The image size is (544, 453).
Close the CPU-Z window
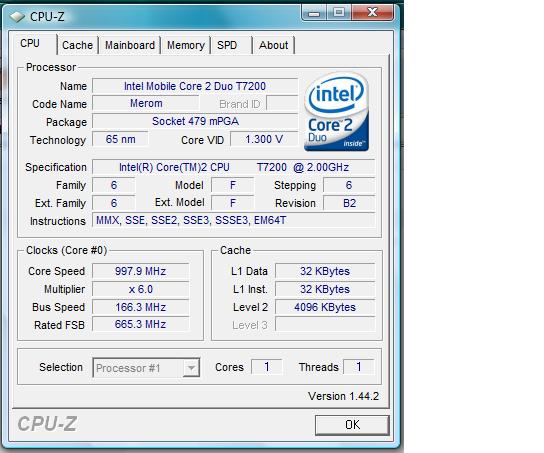pos(372,13)
